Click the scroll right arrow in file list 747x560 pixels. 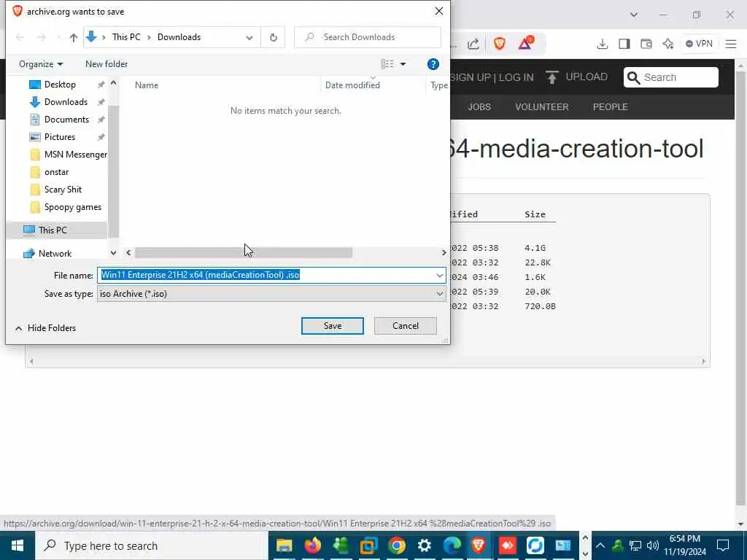[444, 252]
